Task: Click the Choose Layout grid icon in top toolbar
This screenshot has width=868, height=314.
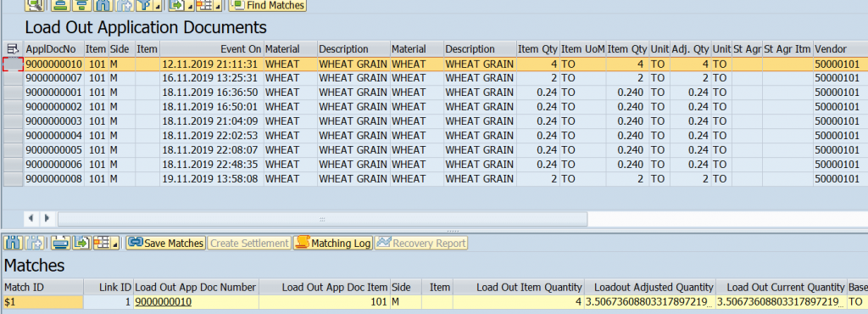Action: point(205,5)
